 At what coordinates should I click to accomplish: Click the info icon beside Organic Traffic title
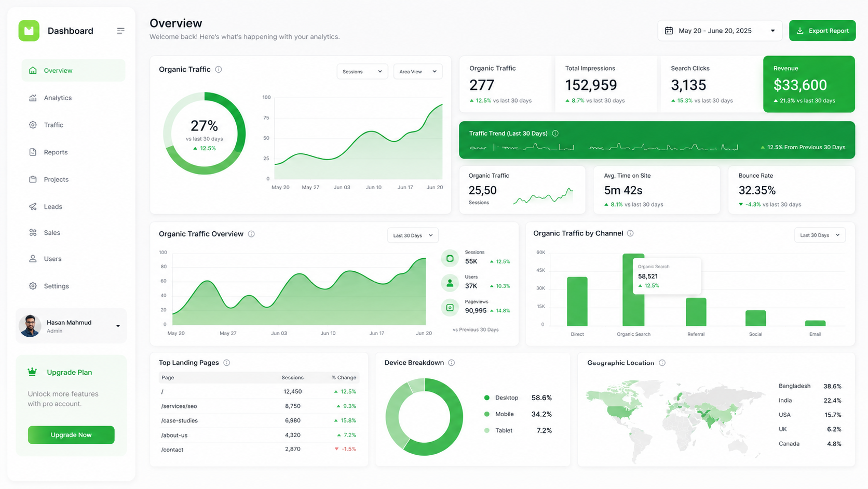point(219,69)
